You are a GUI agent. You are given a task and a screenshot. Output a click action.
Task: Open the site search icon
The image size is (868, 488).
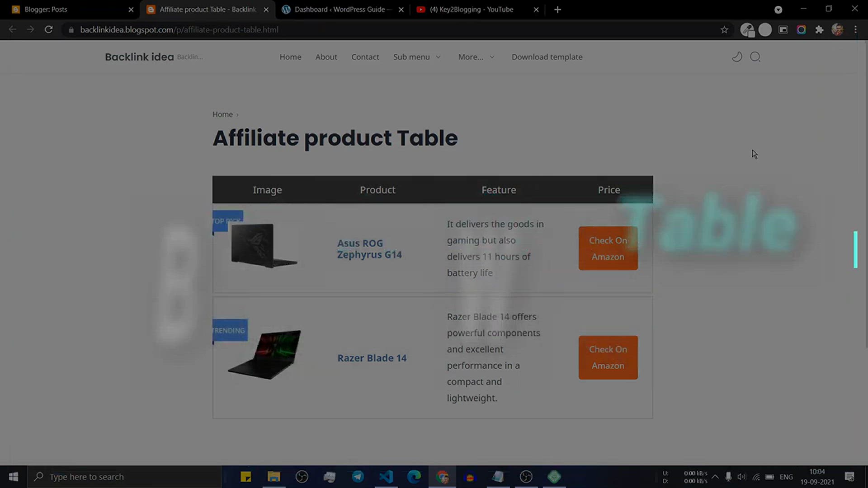755,57
